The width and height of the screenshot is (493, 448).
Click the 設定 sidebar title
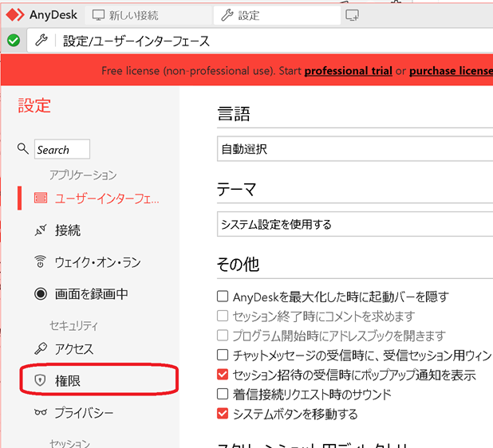34,105
